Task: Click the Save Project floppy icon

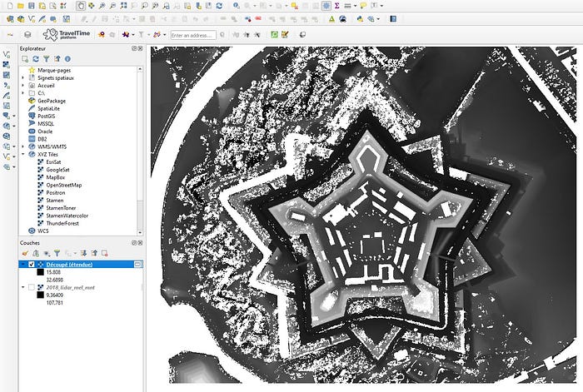Action: coord(31,5)
